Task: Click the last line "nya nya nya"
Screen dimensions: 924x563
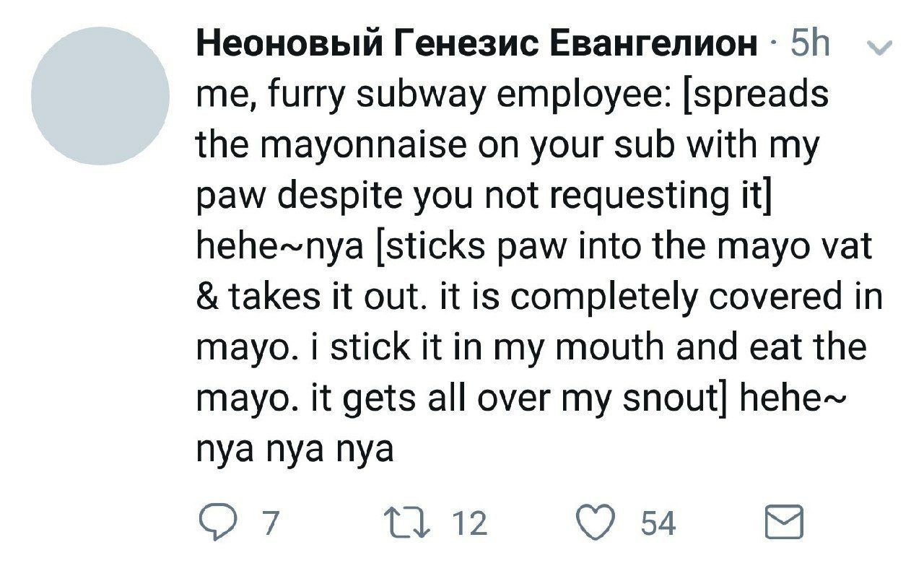Action: (x=295, y=450)
